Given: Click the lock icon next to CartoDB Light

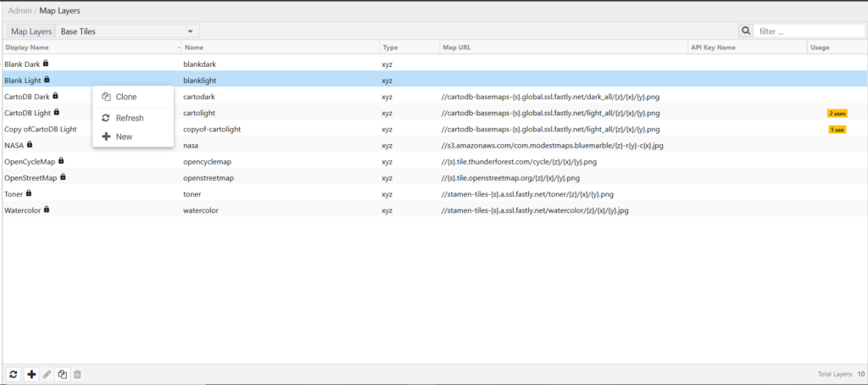Looking at the screenshot, I should (56, 113).
